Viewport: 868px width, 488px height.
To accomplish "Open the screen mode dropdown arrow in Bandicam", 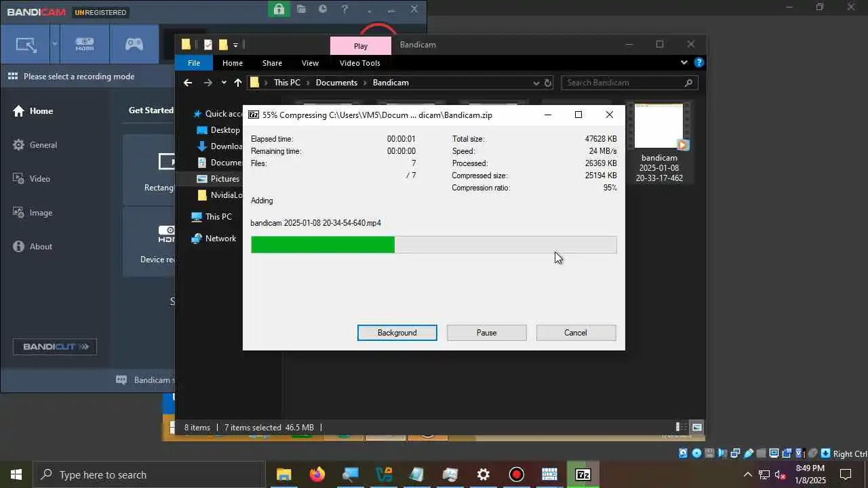I will tap(55, 45).
